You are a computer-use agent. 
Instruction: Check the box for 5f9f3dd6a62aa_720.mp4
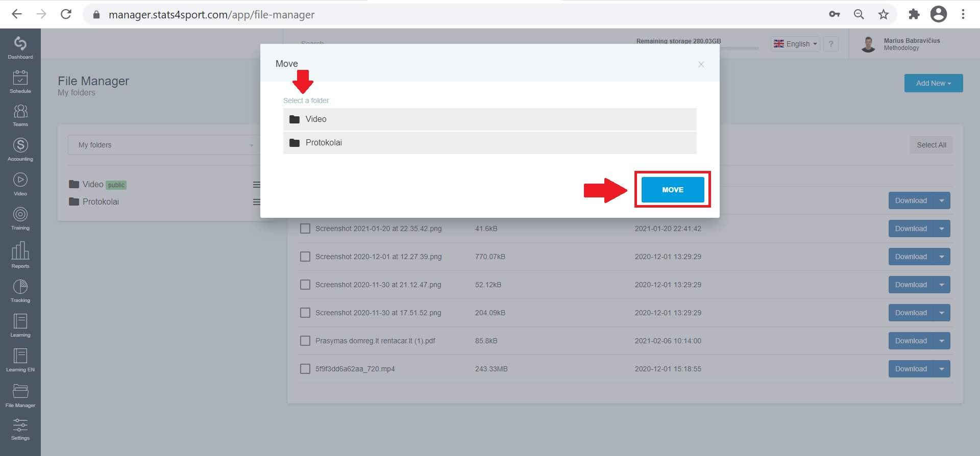pos(305,369)
